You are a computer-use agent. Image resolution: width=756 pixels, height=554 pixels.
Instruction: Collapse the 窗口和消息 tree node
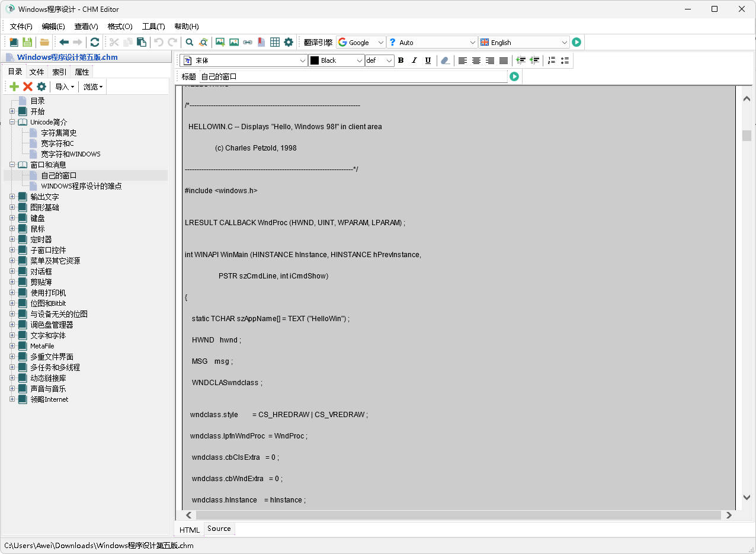[12, 165]
